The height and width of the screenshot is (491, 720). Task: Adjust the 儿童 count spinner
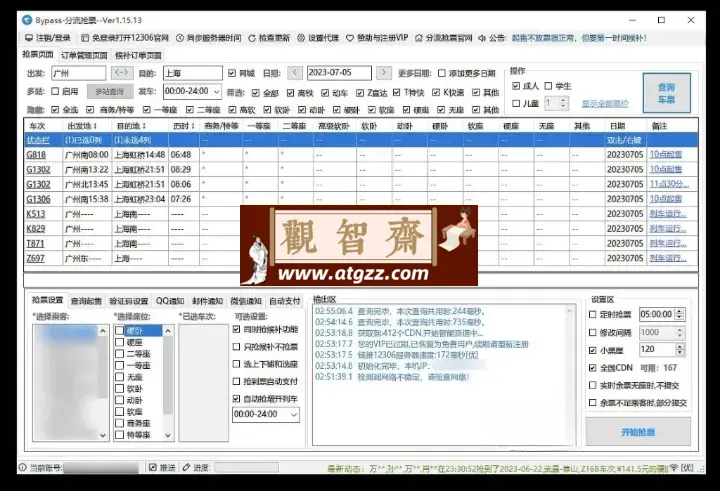(563, 103)
